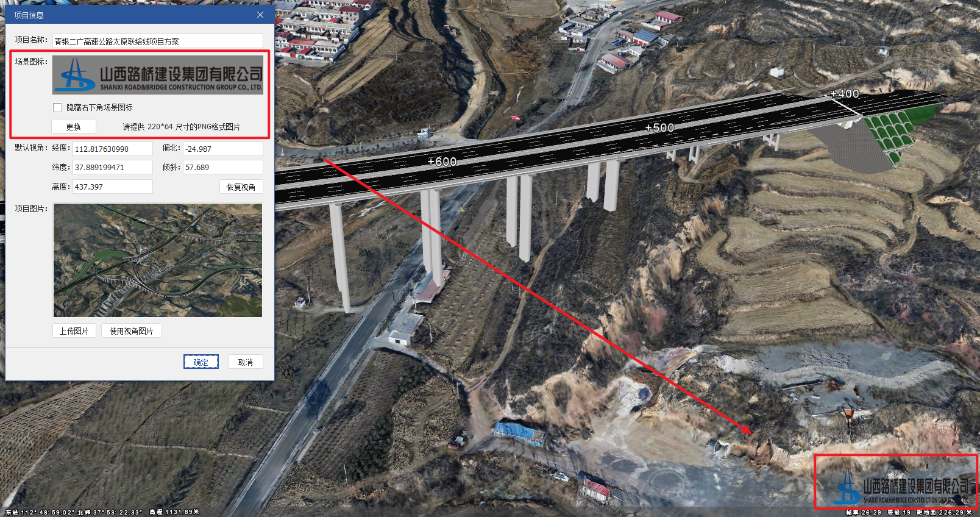This screenshot has width=980, height=517.
Task: Click the 项目名称 text field
Action: click(158, 41)
